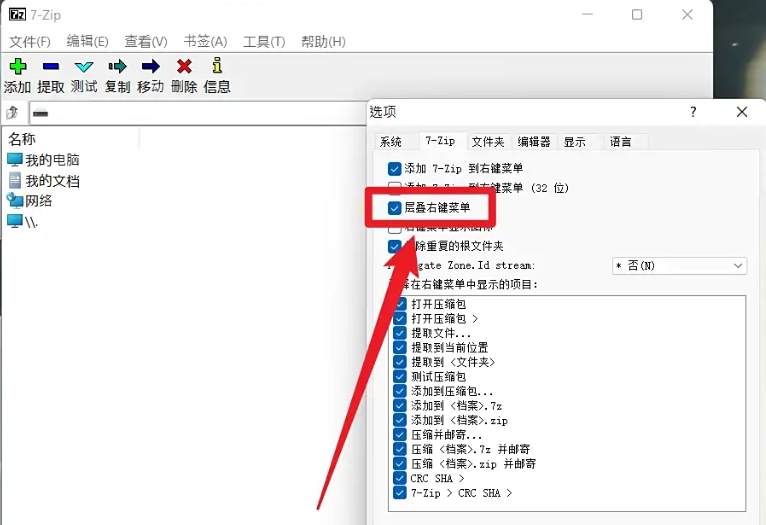The width and height of the screenshot is (766, 525).
Task: Uncheck 测试压缩包 item
Action: coord(400,377)
